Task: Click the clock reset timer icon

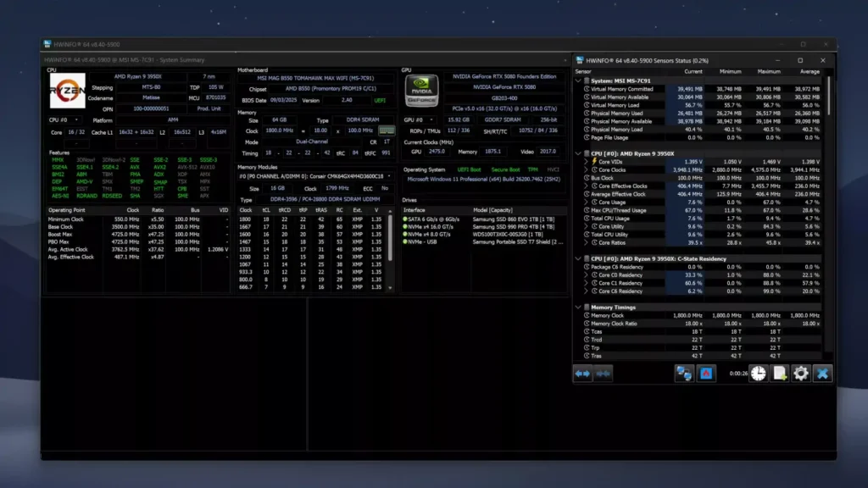Action: click(759, 374)
